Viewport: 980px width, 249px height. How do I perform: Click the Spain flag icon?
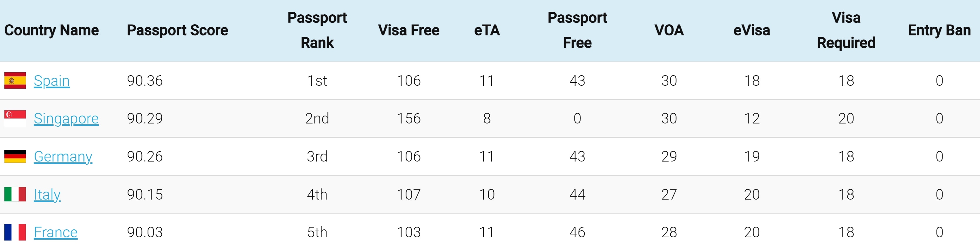(x=15, y=80)
